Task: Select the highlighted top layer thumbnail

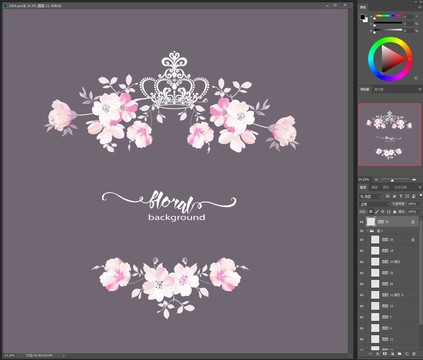Action: coord(371,222)
